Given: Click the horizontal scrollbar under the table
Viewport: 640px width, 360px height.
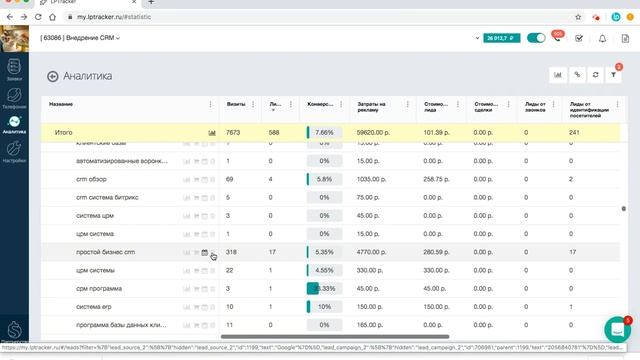Looking at the screenshot, I should coord(335,337).
